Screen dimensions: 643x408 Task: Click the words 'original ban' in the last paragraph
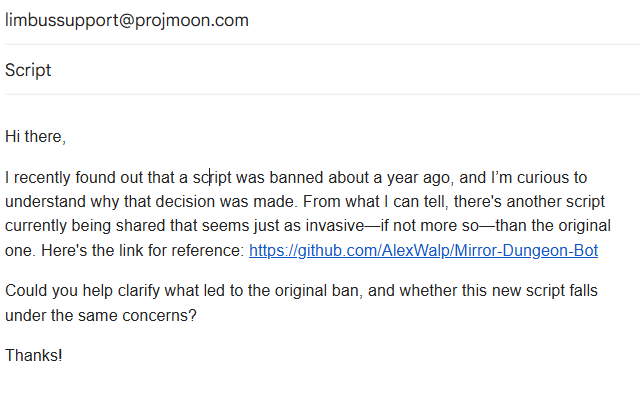coord(317,291)
